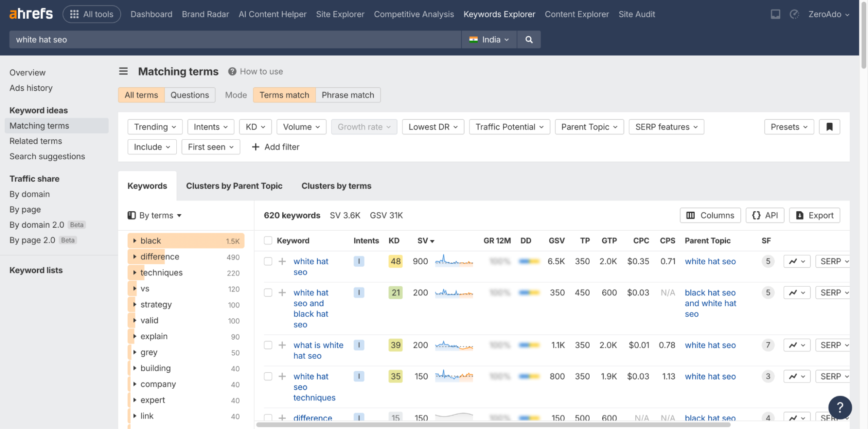Open the Clusters by Parent Topic tab
Image resolution: width=868 pixels, height=429 pixels.
[x=234, y=186]
